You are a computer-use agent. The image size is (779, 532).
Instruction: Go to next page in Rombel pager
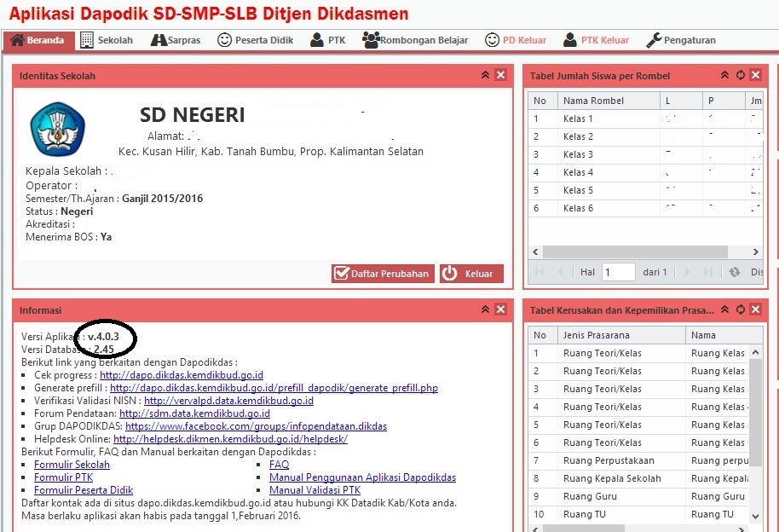[688, 272]
